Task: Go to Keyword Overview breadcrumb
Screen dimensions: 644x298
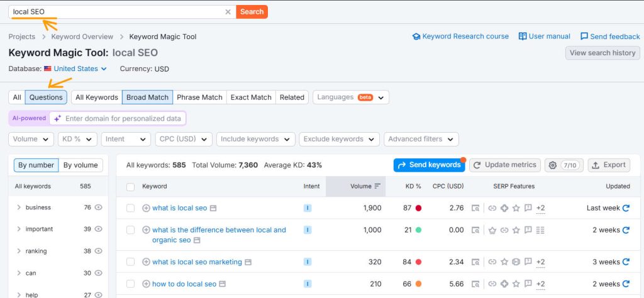Action: (x=82, y=36)
